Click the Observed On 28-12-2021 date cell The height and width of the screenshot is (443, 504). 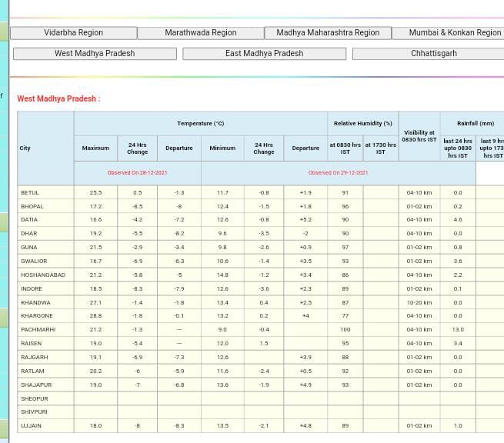(137, 173)
